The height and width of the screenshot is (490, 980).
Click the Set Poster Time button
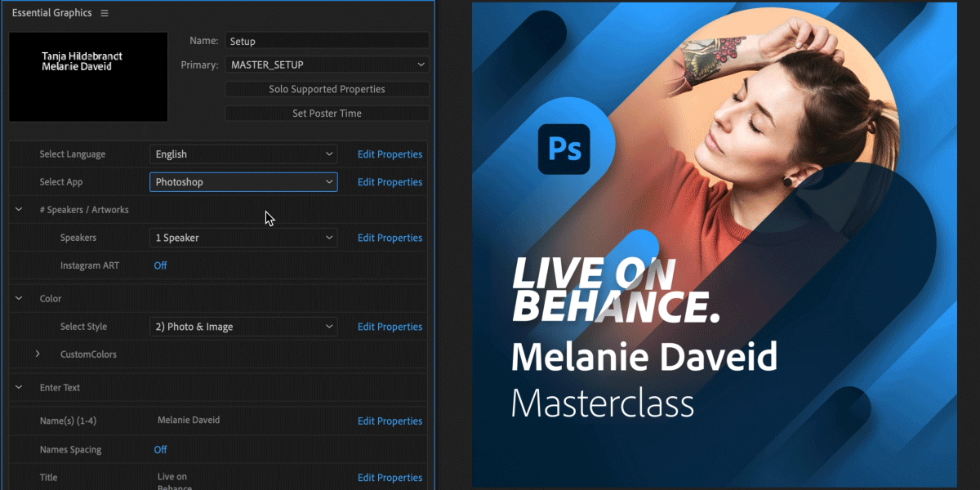(327, 114)
